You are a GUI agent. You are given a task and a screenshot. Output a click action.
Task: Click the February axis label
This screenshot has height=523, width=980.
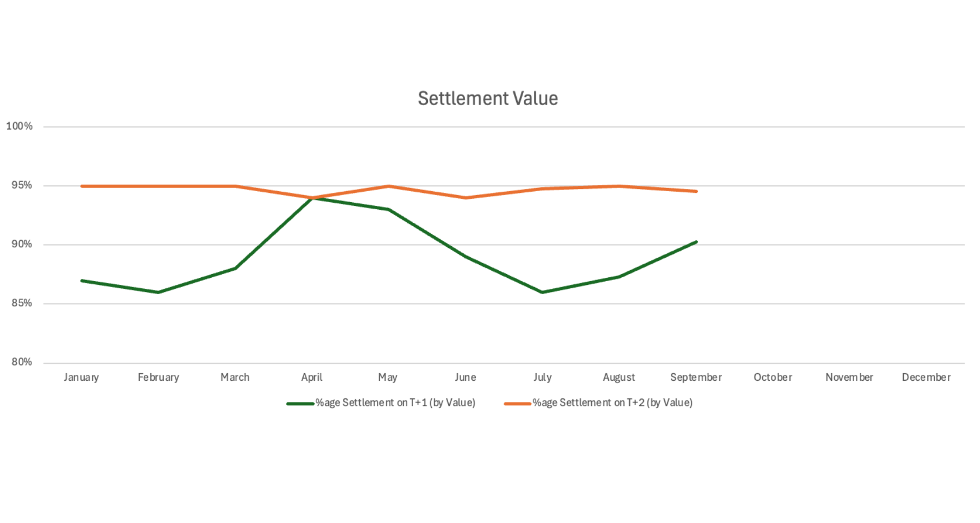[x=158, y=377]
